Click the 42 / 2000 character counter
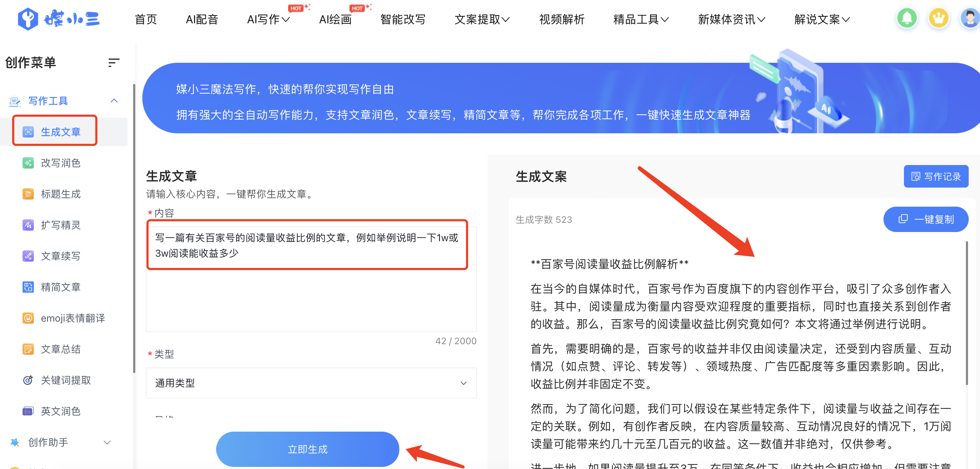 click(456, 341)
